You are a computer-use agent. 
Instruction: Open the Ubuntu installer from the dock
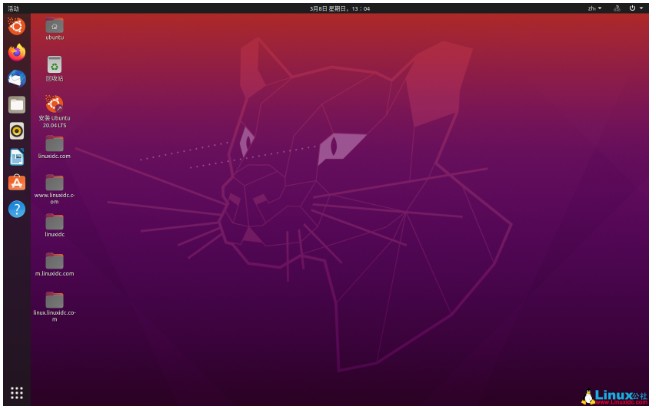point(17,27)
